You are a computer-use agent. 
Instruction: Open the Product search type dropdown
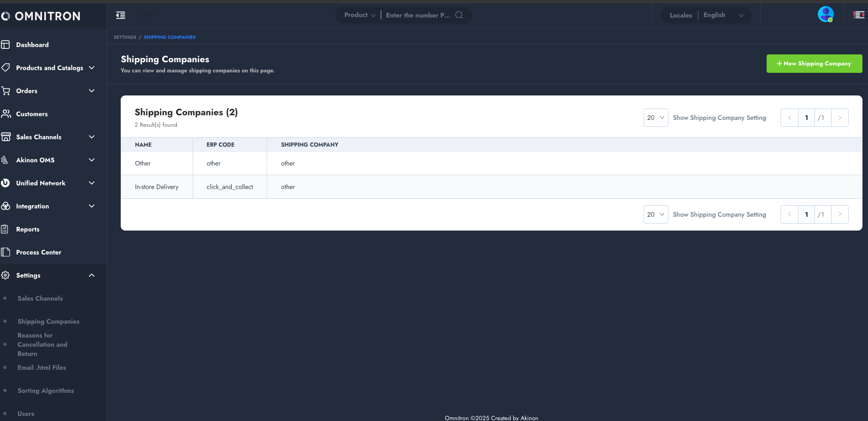pos(359,15)
